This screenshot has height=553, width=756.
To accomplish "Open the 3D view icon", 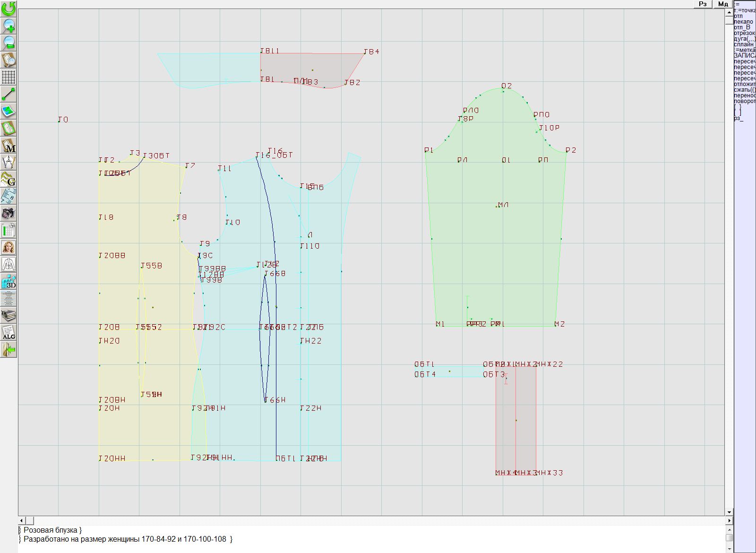I will pyautogui.click(x=9, y=282).
